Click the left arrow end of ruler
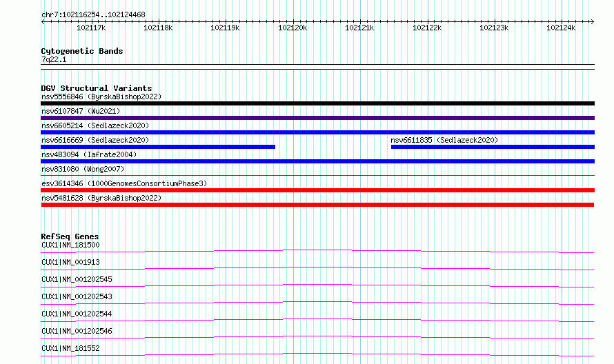This screenshot has width=614, height=364. click(x=43, y=21)
